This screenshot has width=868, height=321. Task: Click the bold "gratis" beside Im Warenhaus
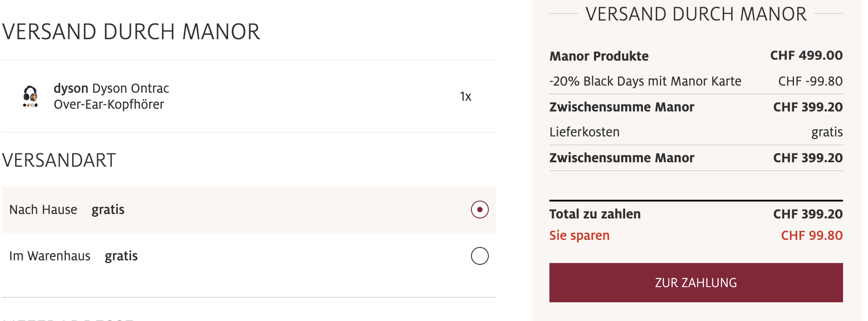[x=121, y=256]
